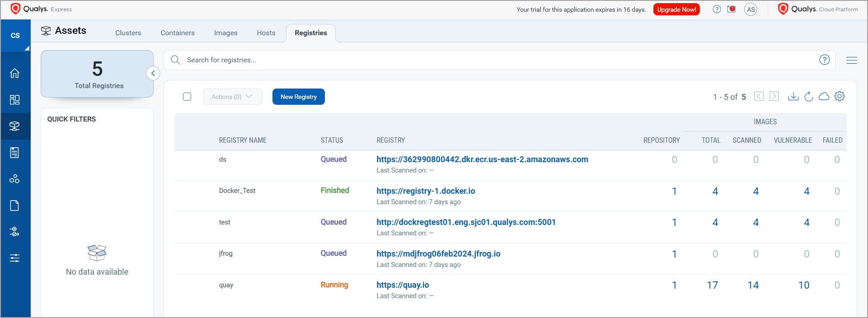The width and height of the screenshot is (868, 318).
Task: Open the Reports list icon in sidebar
Action: (15, 153)
